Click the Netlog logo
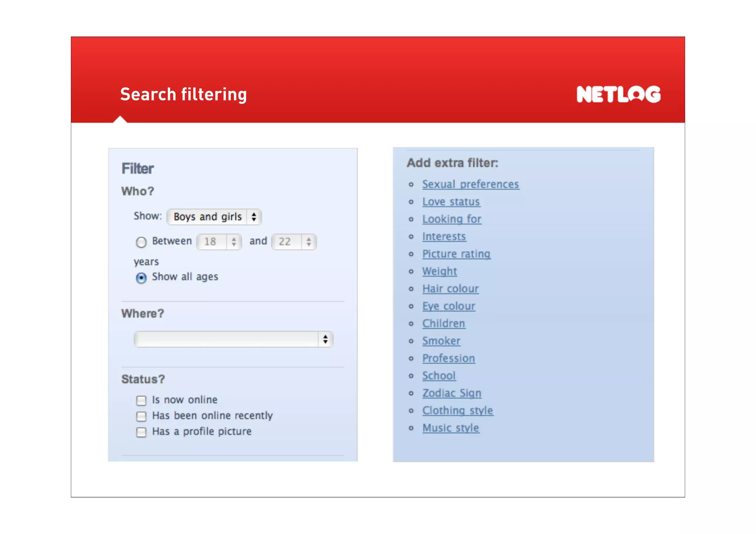Screen dimensions: 756x534 [x=618, y=94]
